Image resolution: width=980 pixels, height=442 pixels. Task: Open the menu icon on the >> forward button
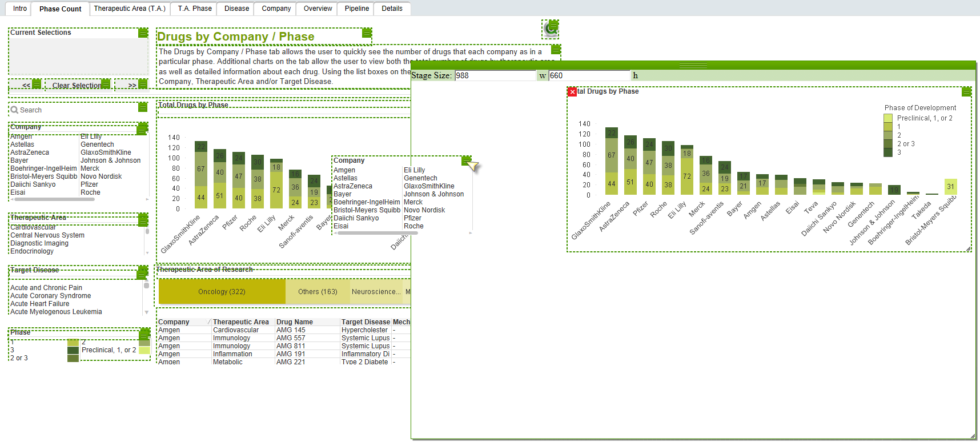pos(143,84)
